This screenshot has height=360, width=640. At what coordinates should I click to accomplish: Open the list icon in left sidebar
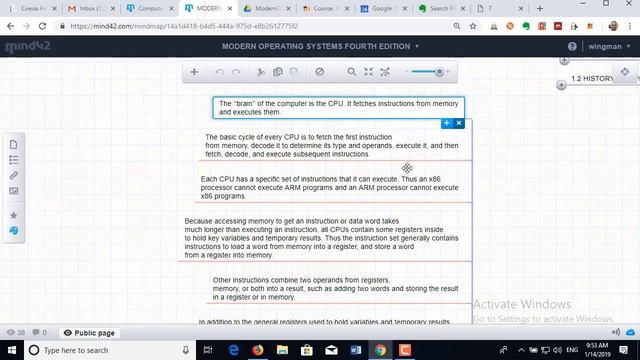coord(13,160)
